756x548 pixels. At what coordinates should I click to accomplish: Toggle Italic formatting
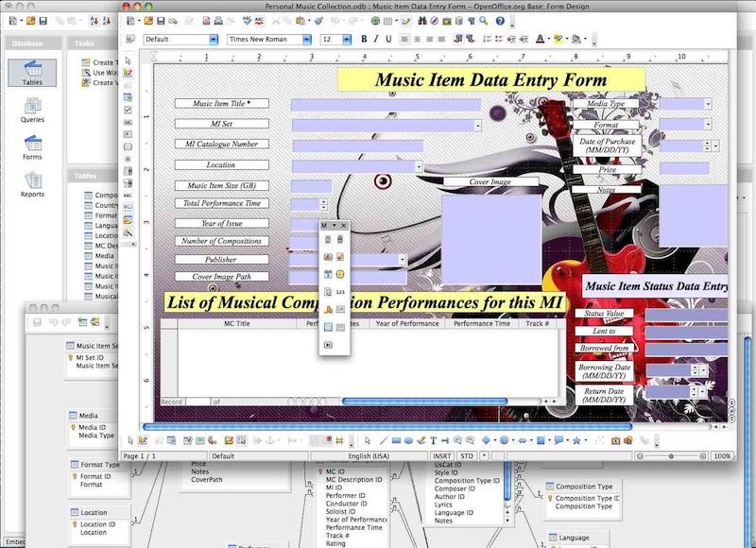point(376,40)
